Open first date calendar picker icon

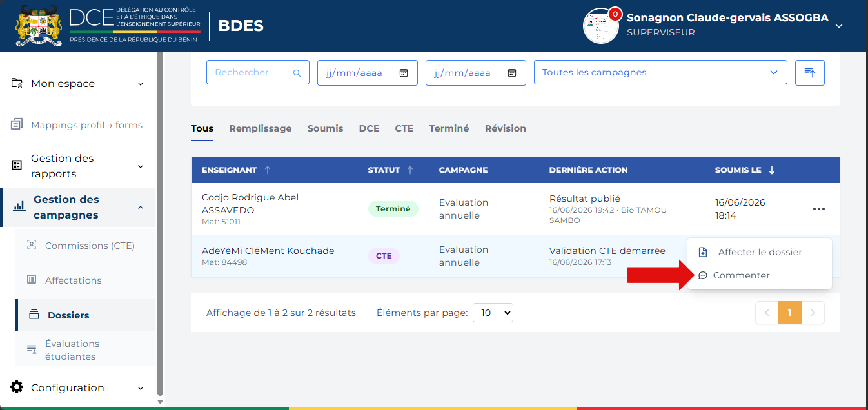pyautogui.click(x=404, y=73)
